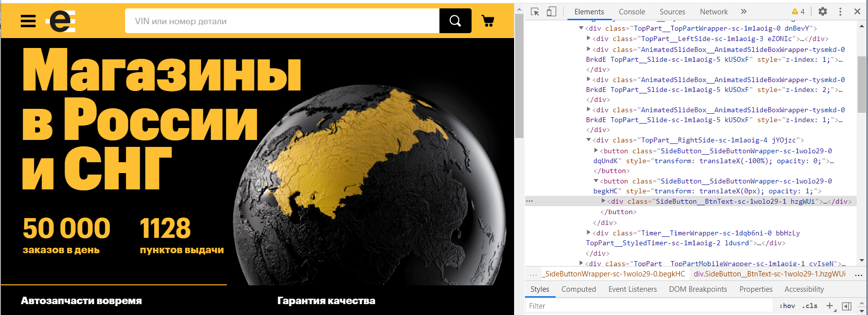Expand the TopPart__LeftSide div node
This screenshot has height=315, width=868.
pos(589,39)
